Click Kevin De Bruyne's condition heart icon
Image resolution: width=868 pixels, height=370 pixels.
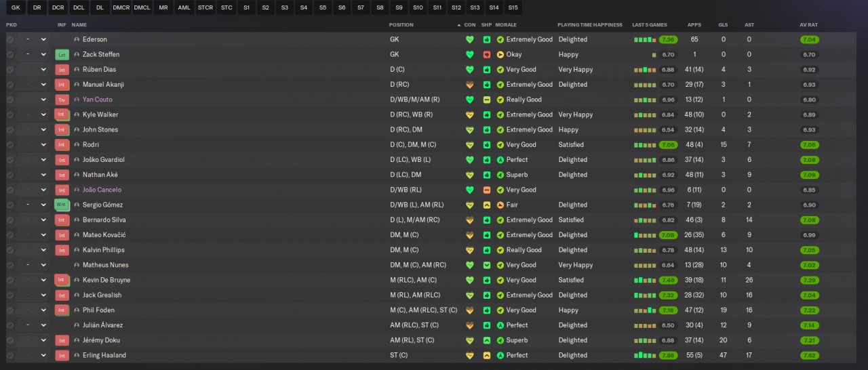469,280
